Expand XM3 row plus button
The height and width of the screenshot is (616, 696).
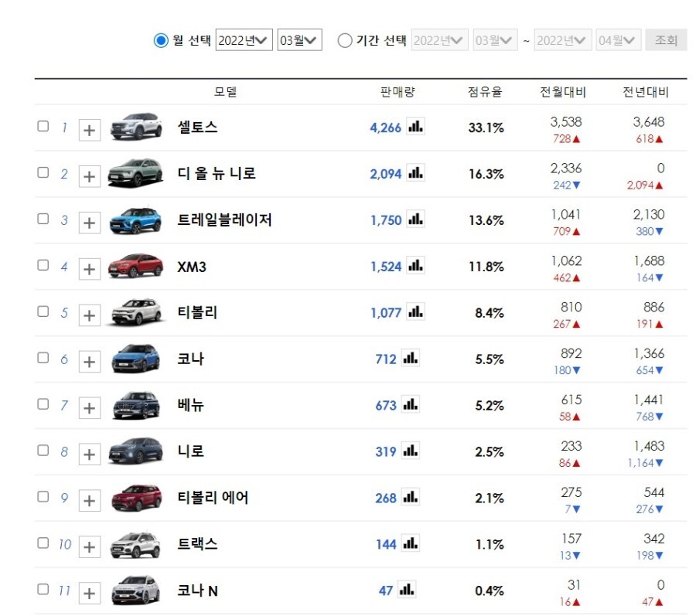click(x=89, y=269)
